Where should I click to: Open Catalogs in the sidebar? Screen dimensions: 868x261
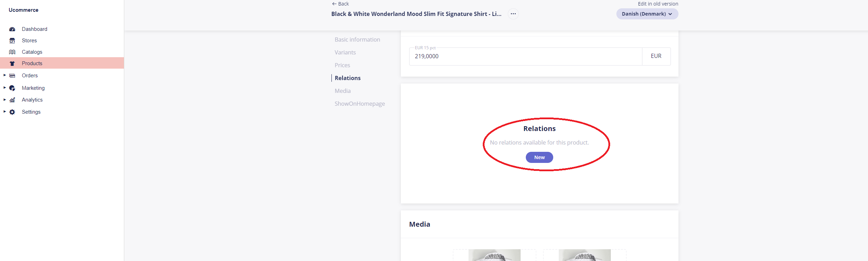(32, 52)
